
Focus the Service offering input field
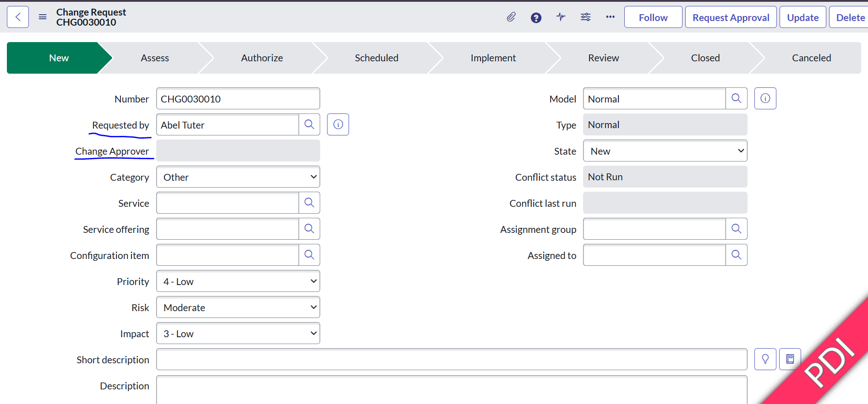[228, 229]
